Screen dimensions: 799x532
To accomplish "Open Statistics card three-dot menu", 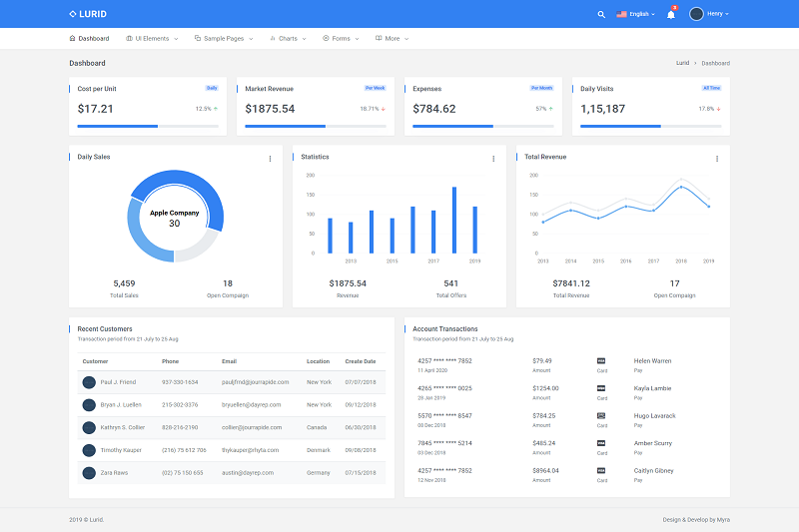I will tap(493, 158).
